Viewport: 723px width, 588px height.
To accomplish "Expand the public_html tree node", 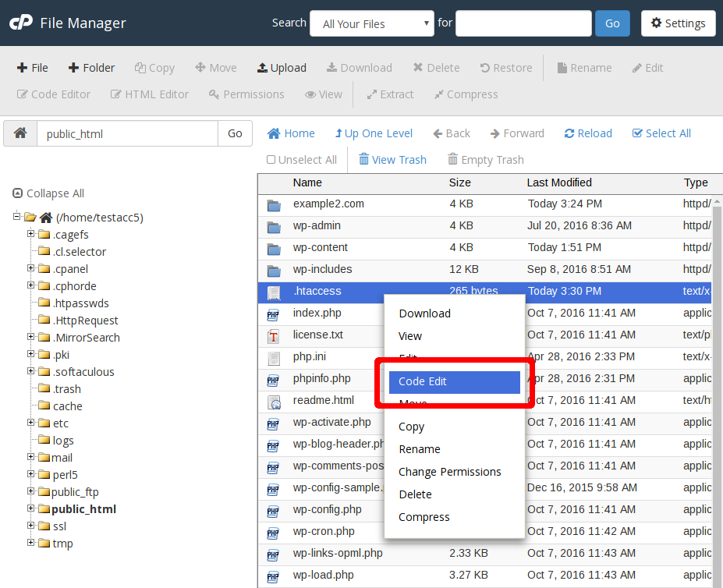I will (x=31, y=509).
